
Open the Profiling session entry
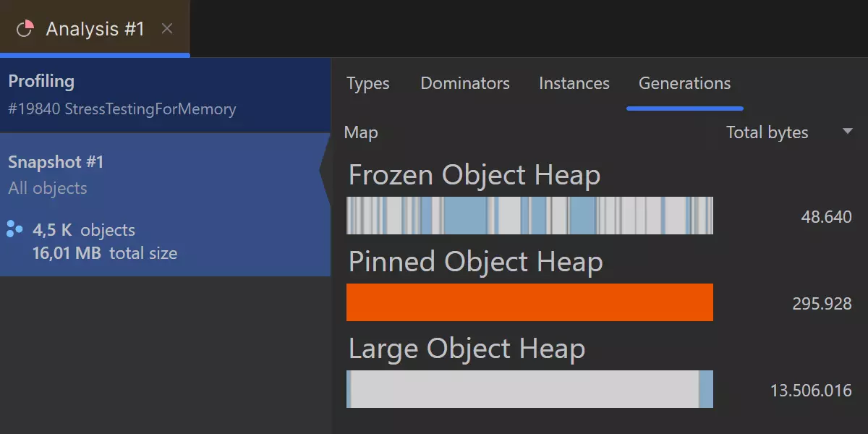coord(41,81)
